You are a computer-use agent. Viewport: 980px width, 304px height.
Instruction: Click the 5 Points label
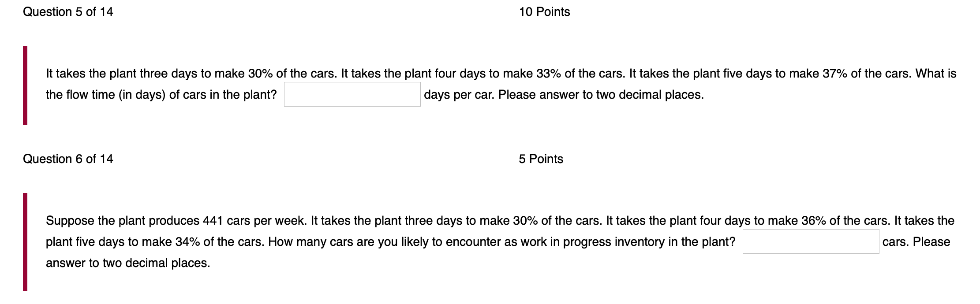[x=541, y=159]
